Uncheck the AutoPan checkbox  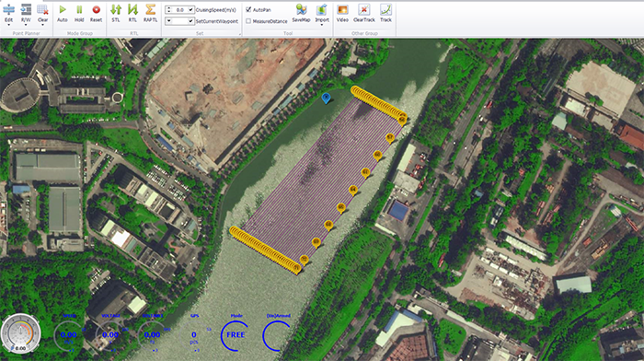pos(248,9)
